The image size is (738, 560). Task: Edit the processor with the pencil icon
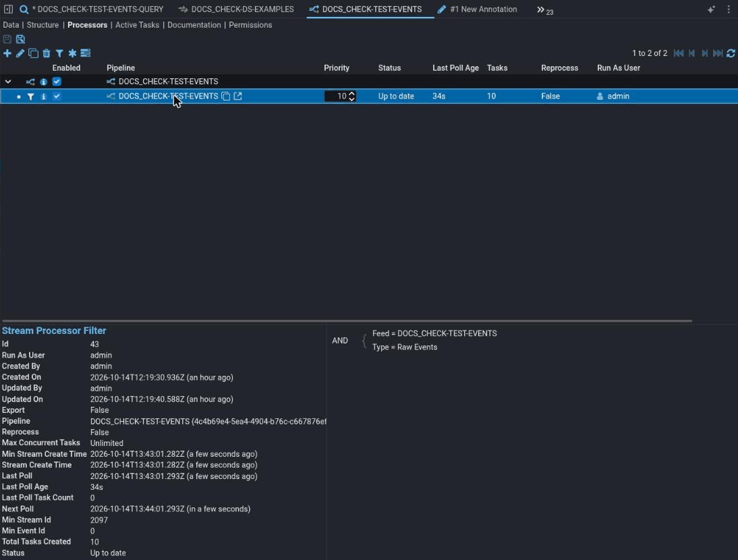tap(20, 53)
